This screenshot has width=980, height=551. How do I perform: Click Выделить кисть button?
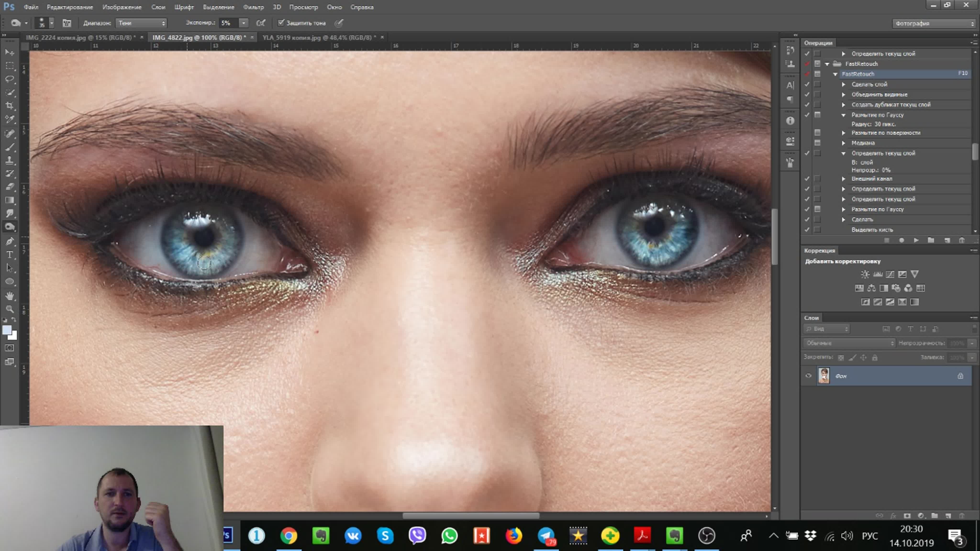[872, 229]
